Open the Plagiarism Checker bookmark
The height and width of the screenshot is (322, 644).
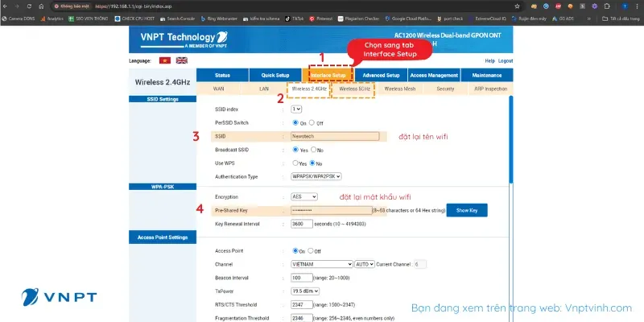click(x=358, y=19)
